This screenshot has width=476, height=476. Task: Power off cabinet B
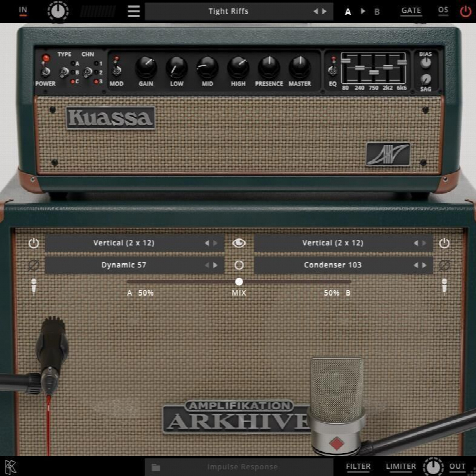pos(444,243)
